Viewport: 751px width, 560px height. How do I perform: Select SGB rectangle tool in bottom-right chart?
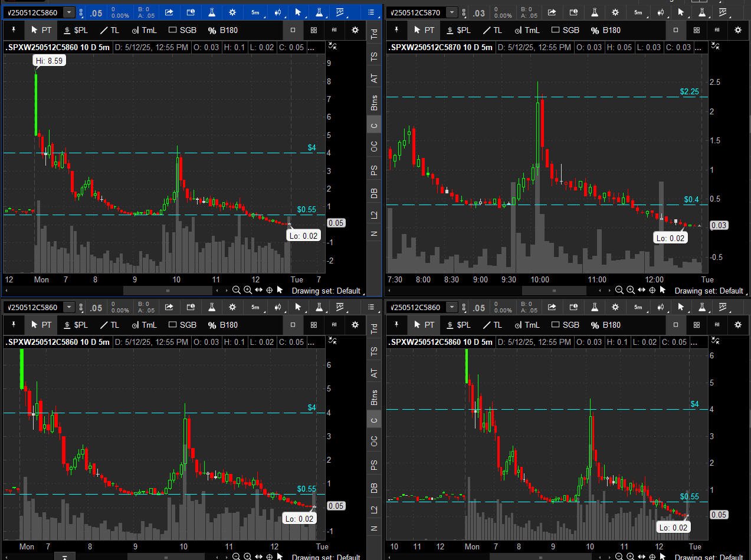[x=565, y=325]
